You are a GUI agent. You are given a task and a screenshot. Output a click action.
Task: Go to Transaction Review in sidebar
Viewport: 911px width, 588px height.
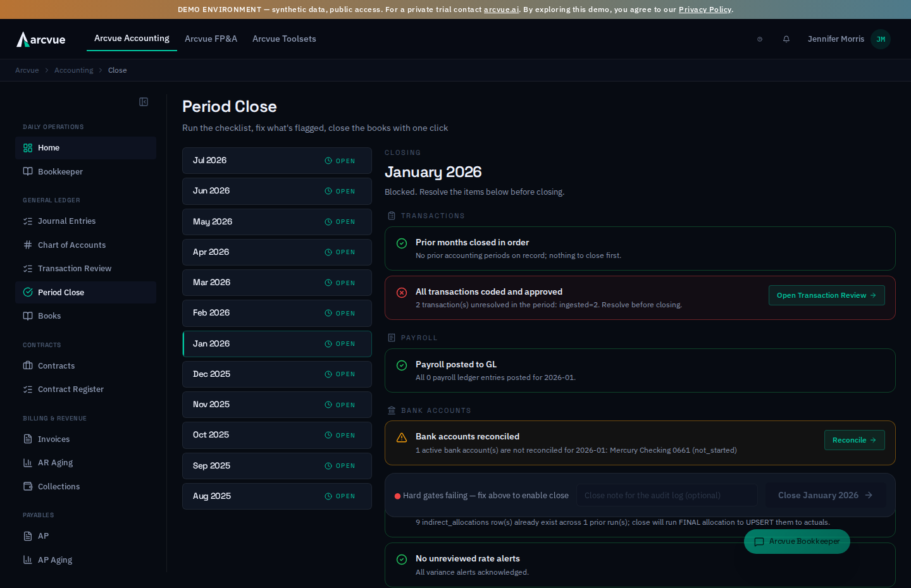[x=85, y=269]
